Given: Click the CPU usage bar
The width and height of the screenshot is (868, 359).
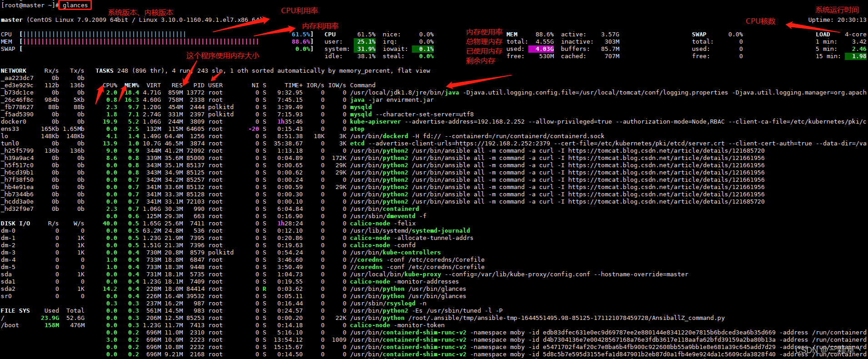Looking at the screenshot, I should click(x=105, y=34).
